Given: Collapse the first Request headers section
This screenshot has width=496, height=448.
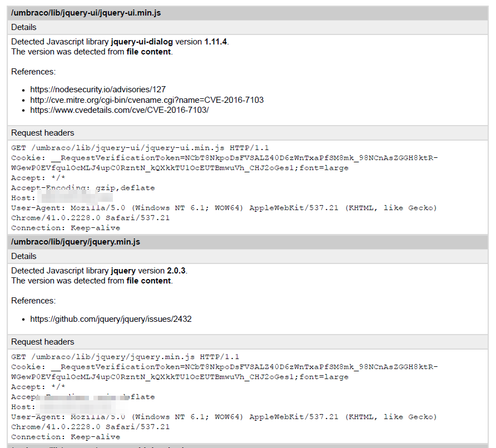Looking at the screenshot, I should (x=41, y=132).
